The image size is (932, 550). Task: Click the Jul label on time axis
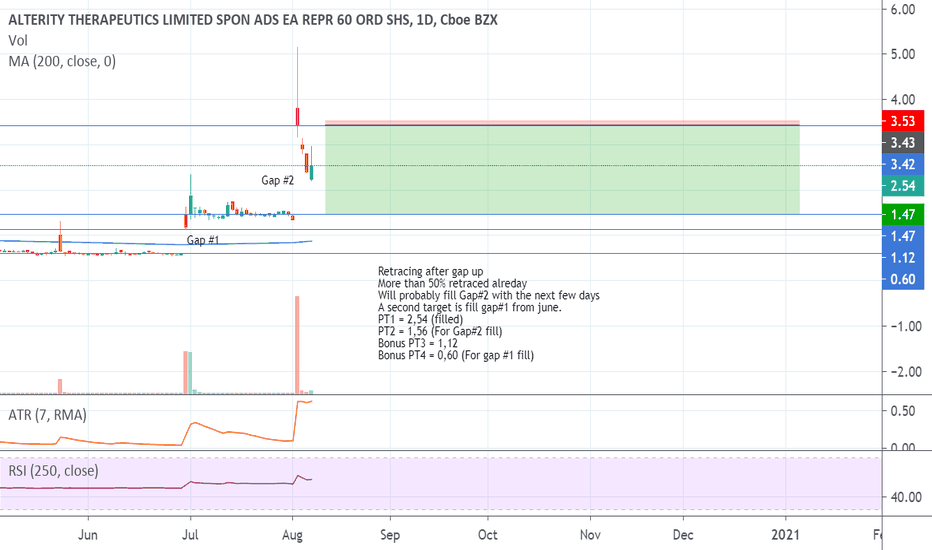tap(190, 535)
